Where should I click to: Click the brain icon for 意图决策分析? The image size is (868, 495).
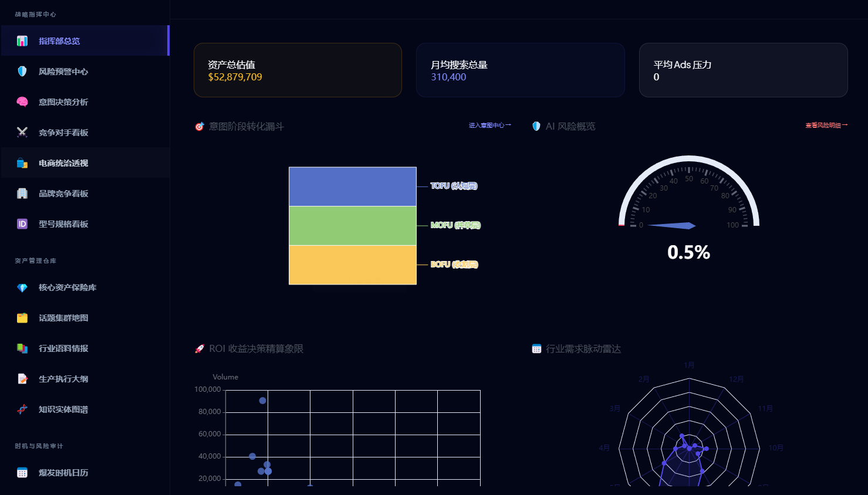coord(22,102)
